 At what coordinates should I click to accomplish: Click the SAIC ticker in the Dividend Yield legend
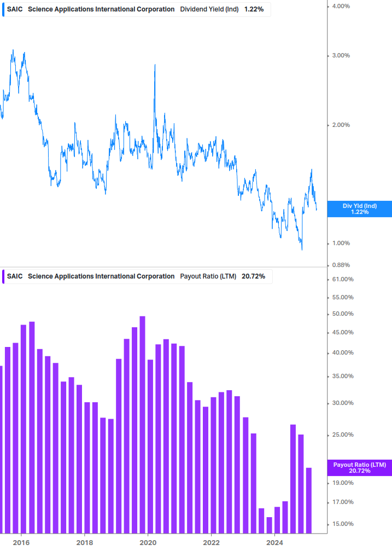coord(15,9)
